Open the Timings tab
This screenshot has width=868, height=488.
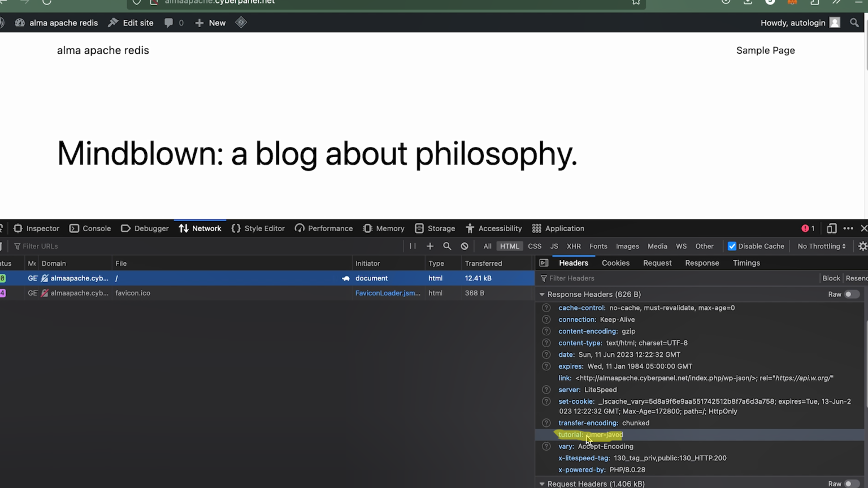(746, 263)
